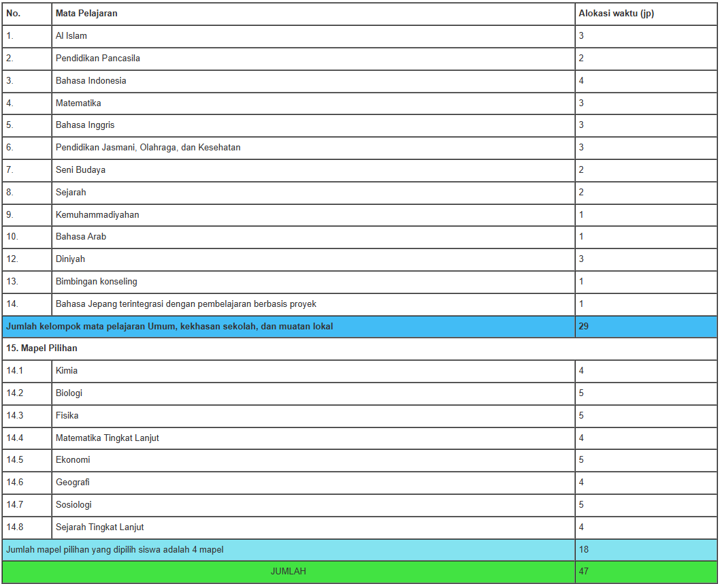Select the "Diniyah" subject cell

coord(70,259)
